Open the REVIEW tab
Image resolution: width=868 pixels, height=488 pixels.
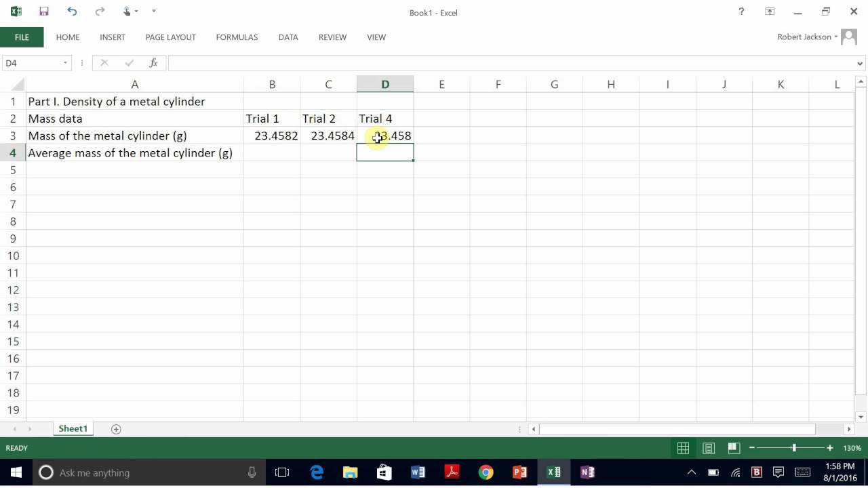tap(332, 37)
